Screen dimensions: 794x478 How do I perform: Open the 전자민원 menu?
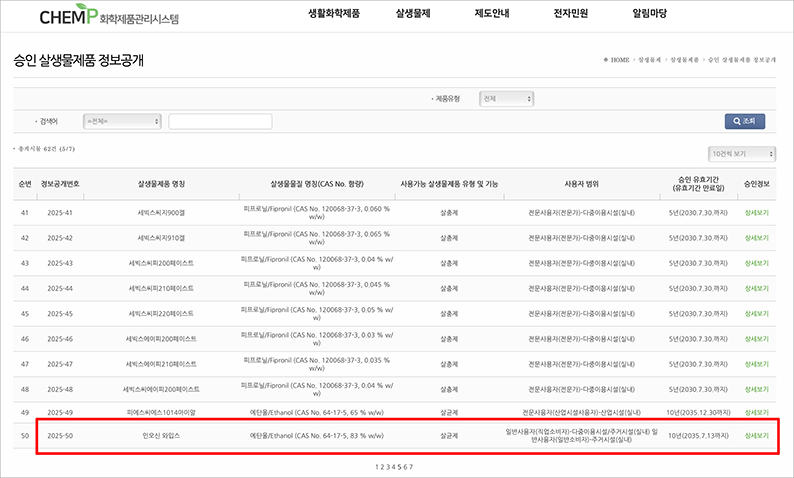tap(570, 14)
